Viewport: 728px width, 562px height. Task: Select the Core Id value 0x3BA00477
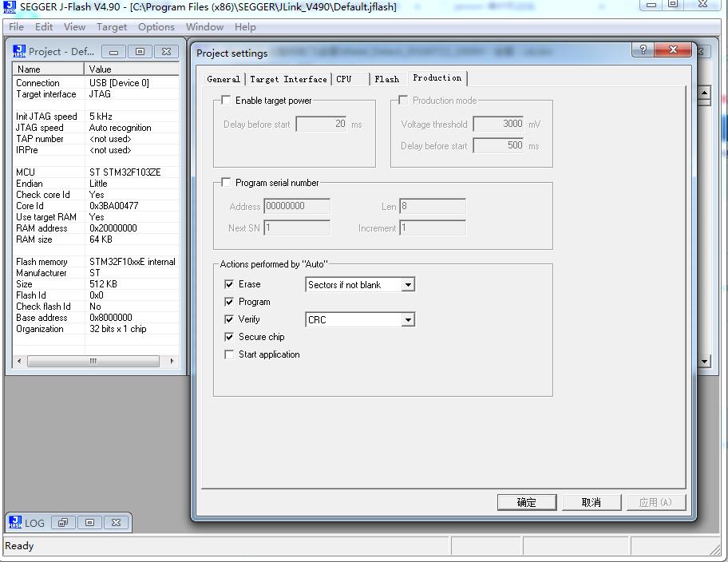[113, 206]
